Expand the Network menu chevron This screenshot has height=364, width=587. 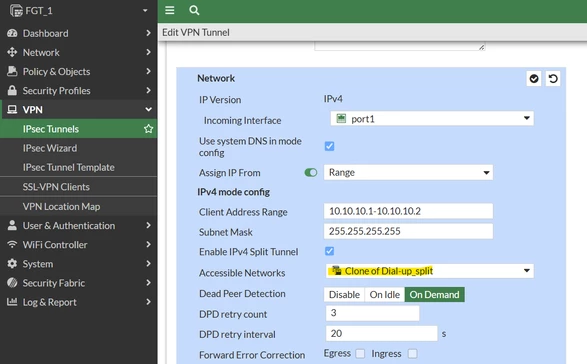(149, 52)
